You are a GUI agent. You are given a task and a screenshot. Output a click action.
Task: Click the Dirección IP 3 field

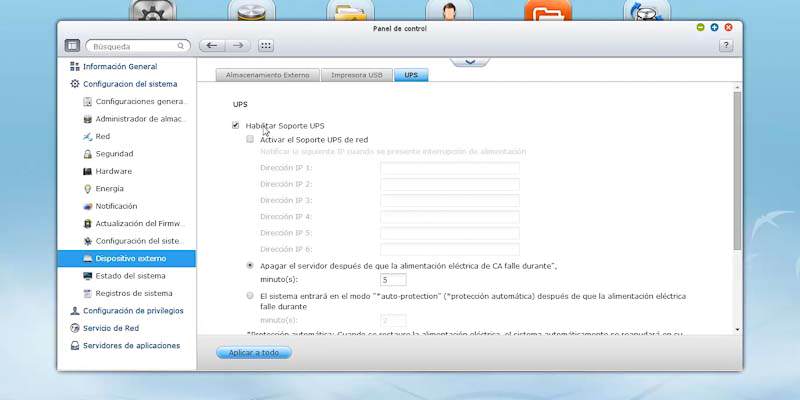[x=449, y=201]
